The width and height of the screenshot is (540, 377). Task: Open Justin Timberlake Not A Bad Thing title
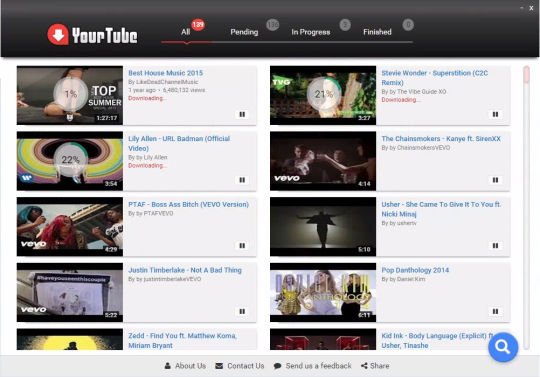(185, 270)
